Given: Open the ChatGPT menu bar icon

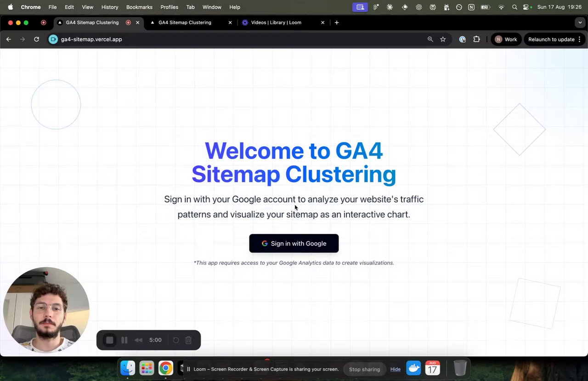Looking at the screenshot, I should [x=418, y=7].
